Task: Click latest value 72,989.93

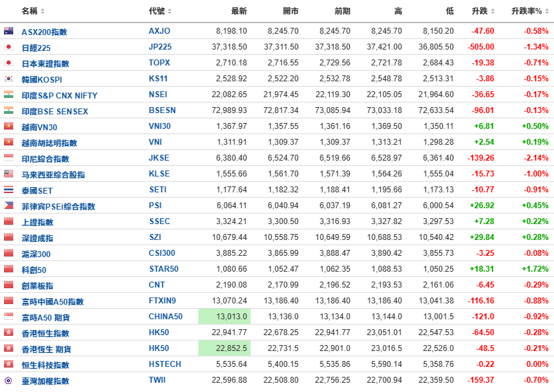Action: click(229, 110)
